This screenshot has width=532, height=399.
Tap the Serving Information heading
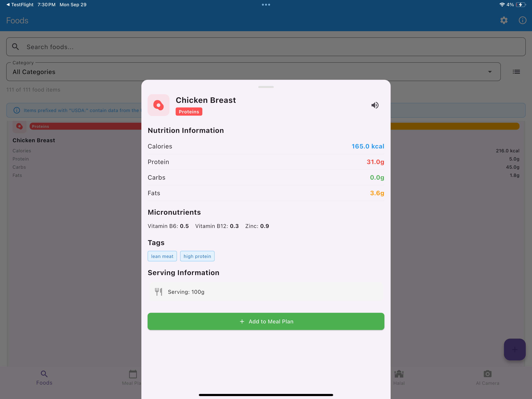pos(183,273)
